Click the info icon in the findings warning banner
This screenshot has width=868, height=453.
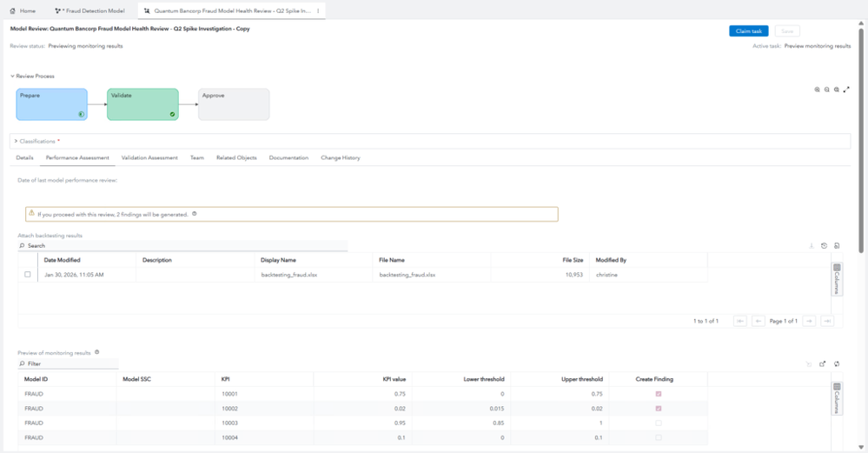coord(195,214)
